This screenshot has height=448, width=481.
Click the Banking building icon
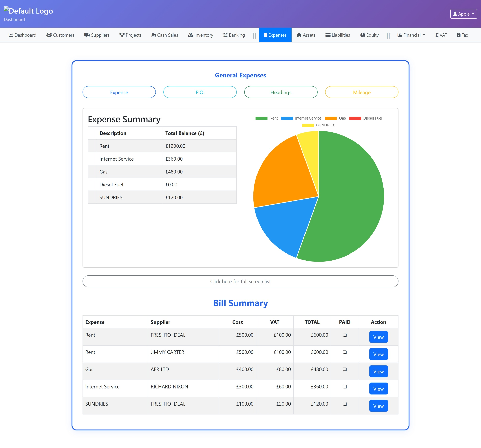225,35
